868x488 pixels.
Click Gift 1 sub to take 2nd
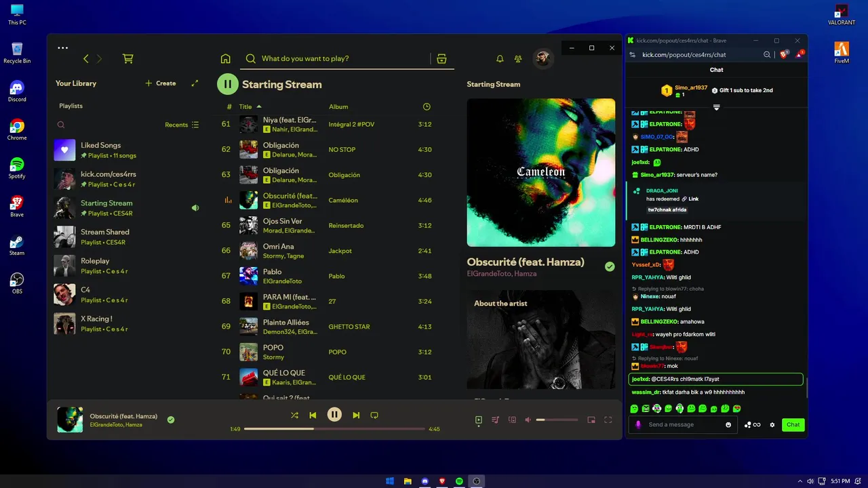(742, 90)
